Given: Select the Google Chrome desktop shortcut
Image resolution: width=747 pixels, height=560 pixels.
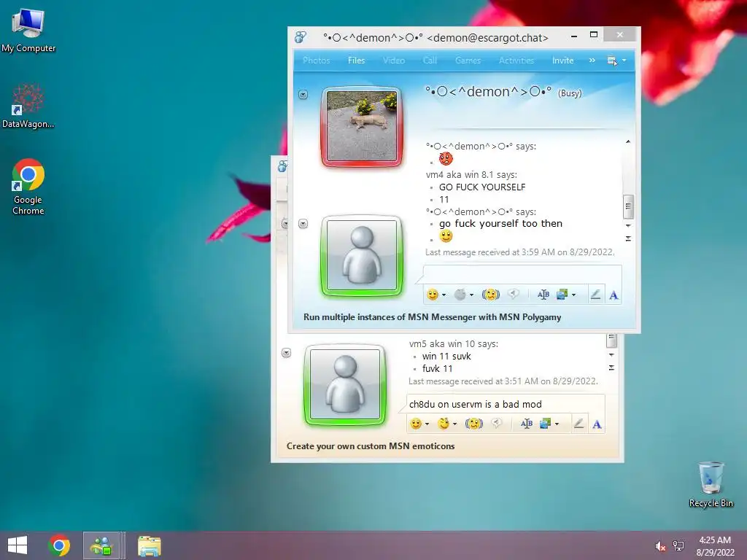Looking at the screenshot, I should [28, 187].
